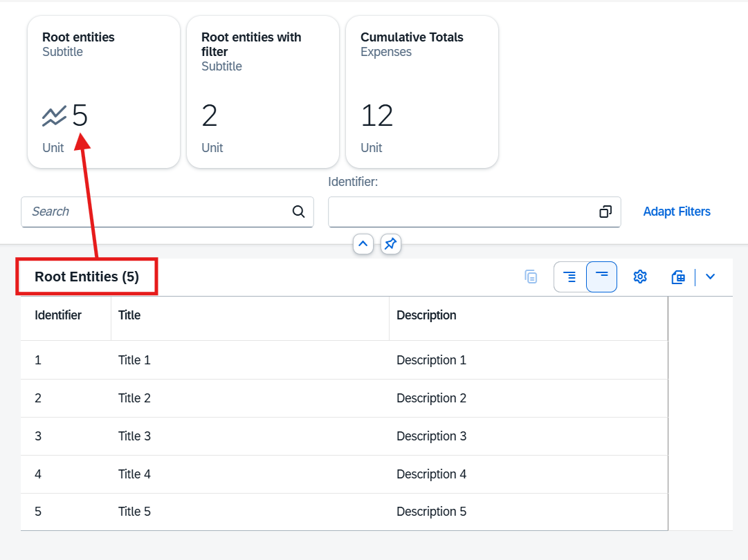Screen dimensions: 748x560
Task: Click the trend icon on Root entities card
Action: coord(54,116)
